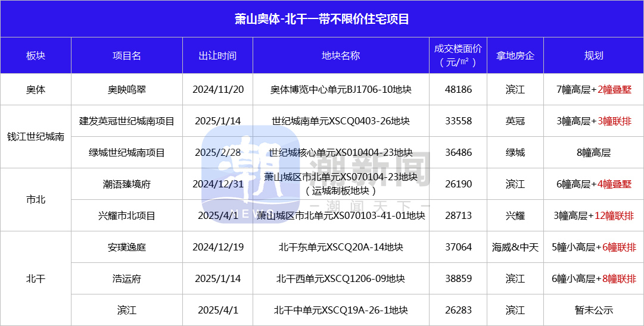
Task: Select the 项目名 column header
Action: pos(127,56)
